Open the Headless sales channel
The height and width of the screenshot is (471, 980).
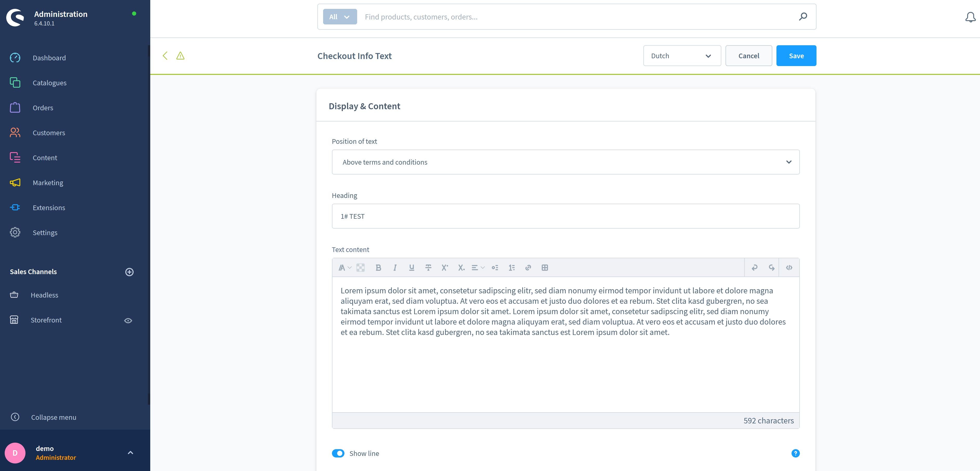tap(44, 295)
